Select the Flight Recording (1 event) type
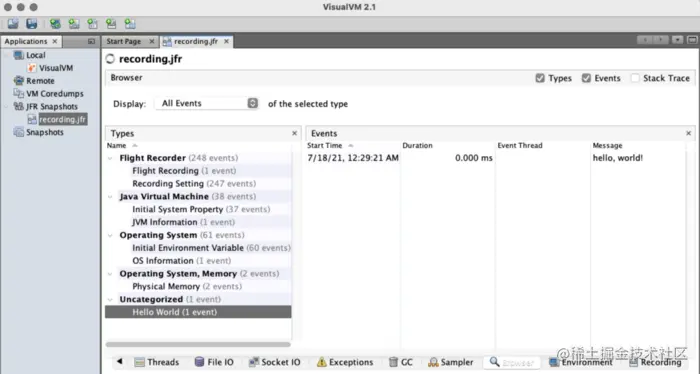The width and height of the screenshot is (700, 374). pyautogui.click(x=198, y=171)
